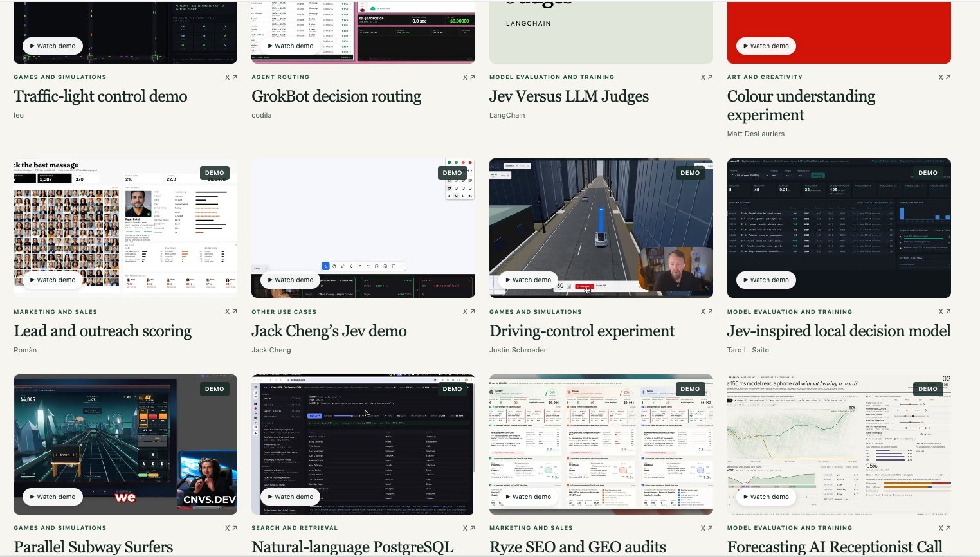Click author name Matt DesLauriers
The image size is (980, 557).
(756, 134)
